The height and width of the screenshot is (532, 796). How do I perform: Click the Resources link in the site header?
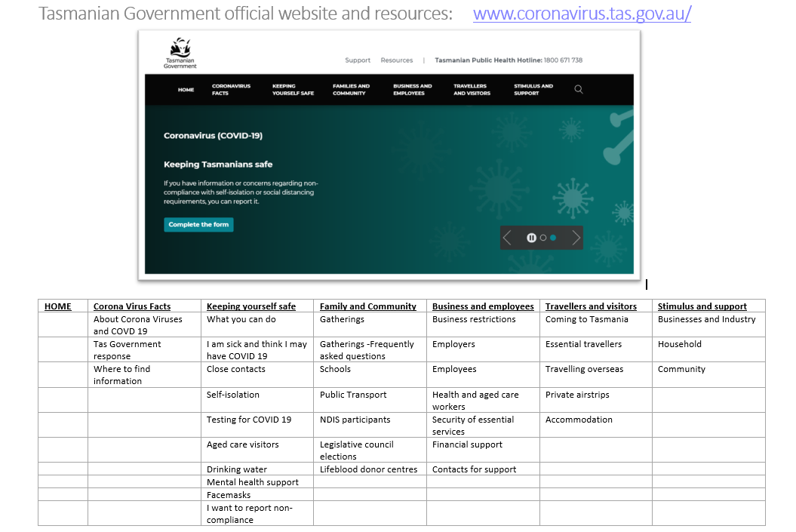click(396, 60)
